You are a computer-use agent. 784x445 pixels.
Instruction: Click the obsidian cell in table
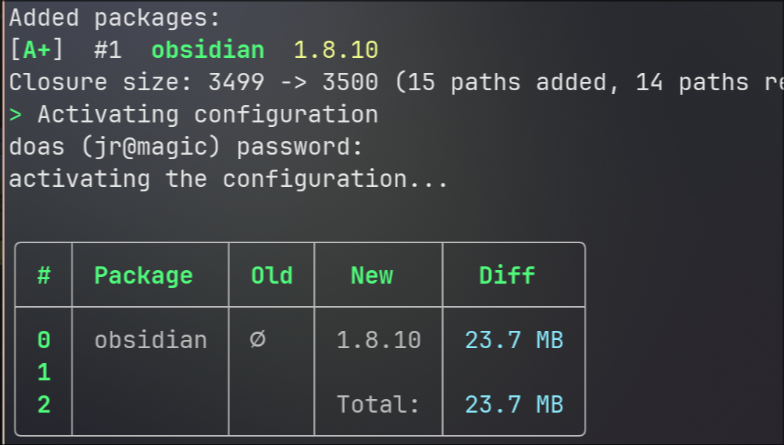150,340
